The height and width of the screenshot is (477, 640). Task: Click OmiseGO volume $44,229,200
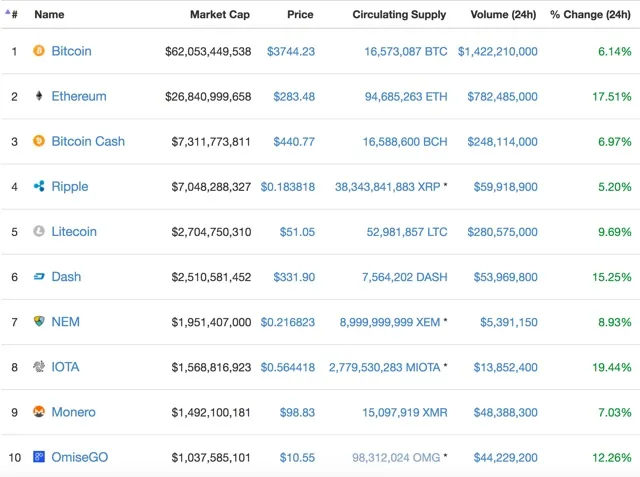(x=505, y=457)
